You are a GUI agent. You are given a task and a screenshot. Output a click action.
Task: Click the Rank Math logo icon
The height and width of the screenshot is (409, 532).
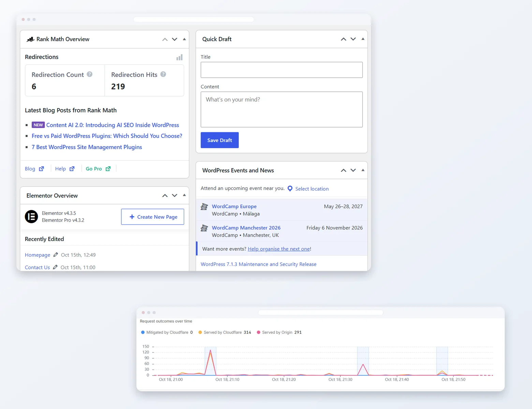pyautogui.click(x=30, y=39)
